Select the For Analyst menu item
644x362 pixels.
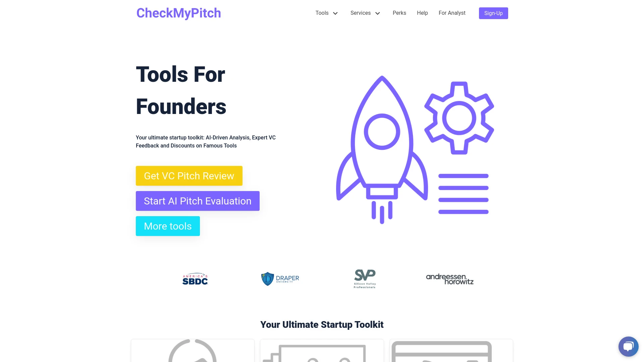[x=452, y=13]
